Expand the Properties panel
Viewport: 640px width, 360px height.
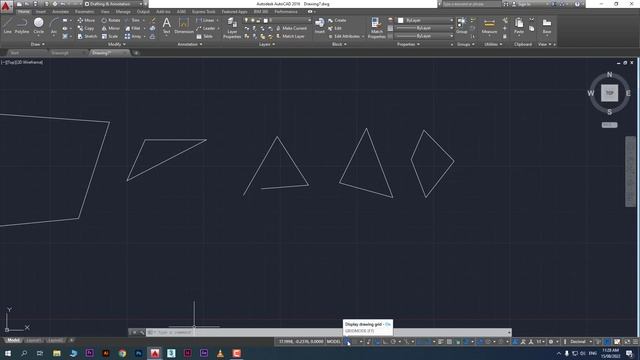[x=408, y=44]
